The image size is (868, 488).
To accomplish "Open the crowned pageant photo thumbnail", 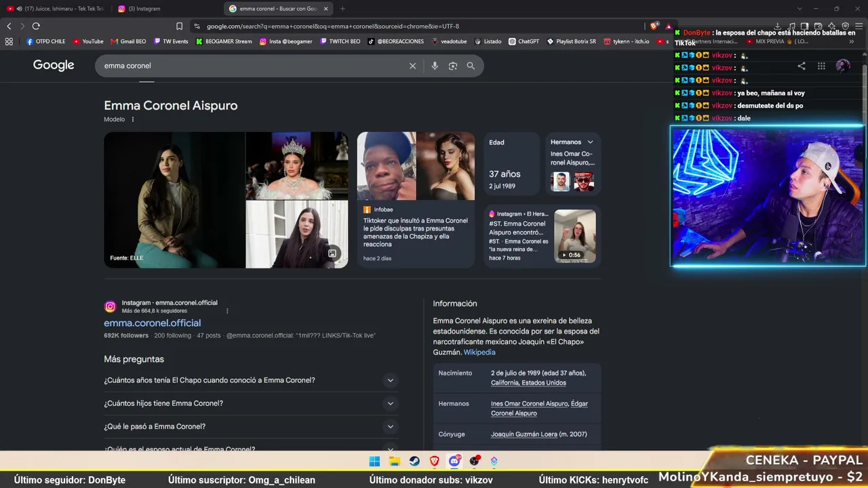I will (x=297, y=165).
